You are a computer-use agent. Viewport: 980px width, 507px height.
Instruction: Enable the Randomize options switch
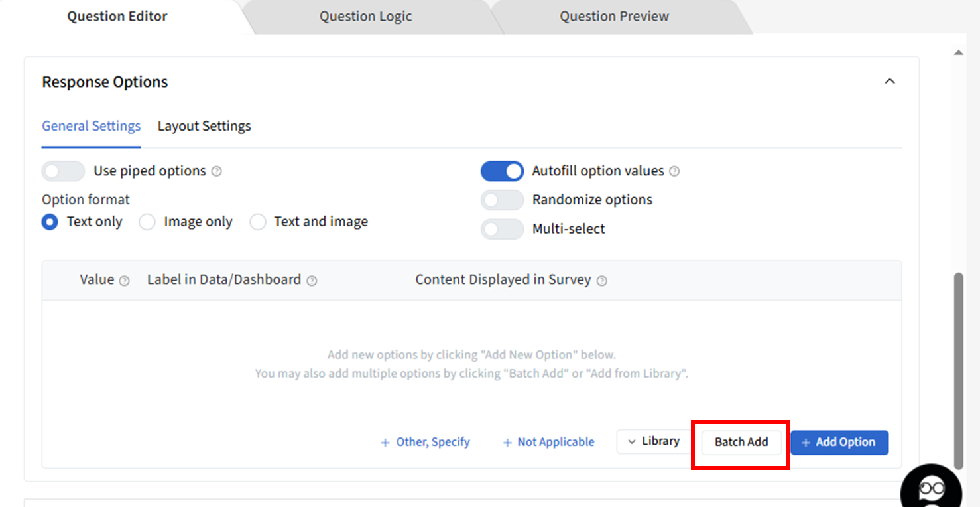(x=502, y=200)
